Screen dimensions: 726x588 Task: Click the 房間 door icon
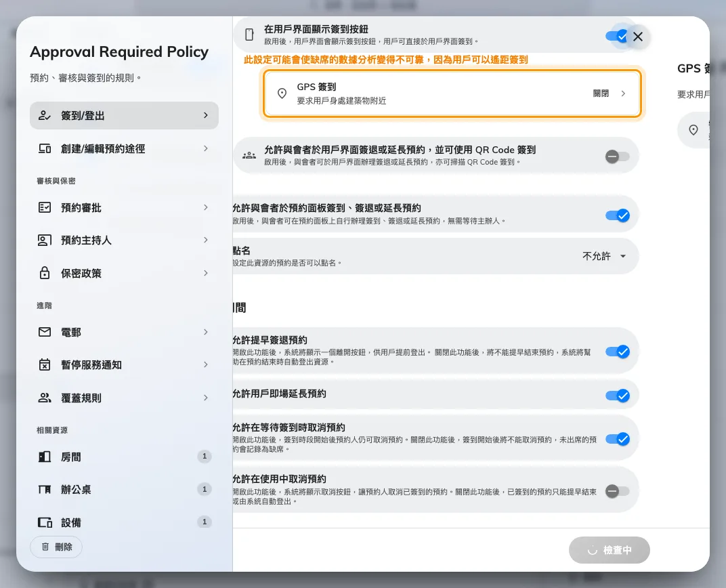(45, 457)
